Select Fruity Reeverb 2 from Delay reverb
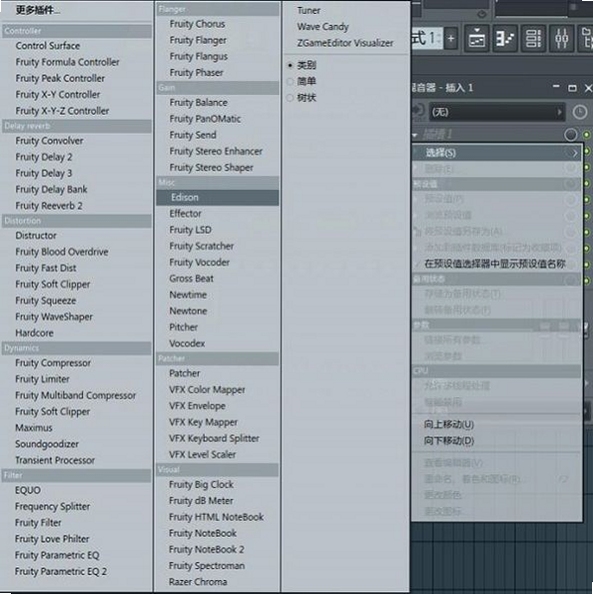Screen dimensions: 593x594 [x=49, y=206]
